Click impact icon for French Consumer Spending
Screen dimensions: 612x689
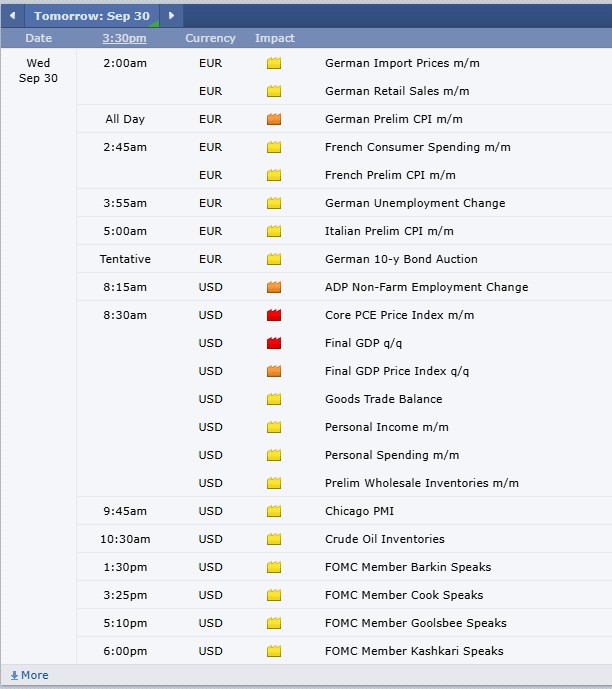[274, 147]
